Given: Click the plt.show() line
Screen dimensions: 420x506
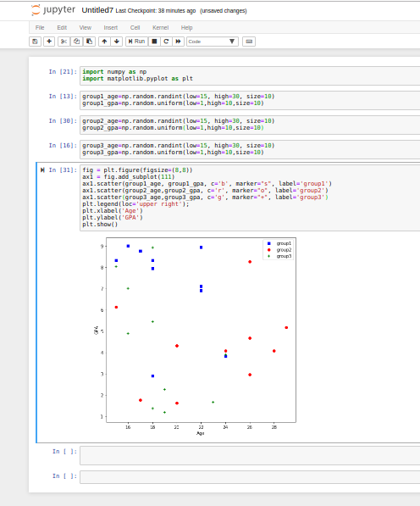Looking at the screenshot, I should click(100, 225).
